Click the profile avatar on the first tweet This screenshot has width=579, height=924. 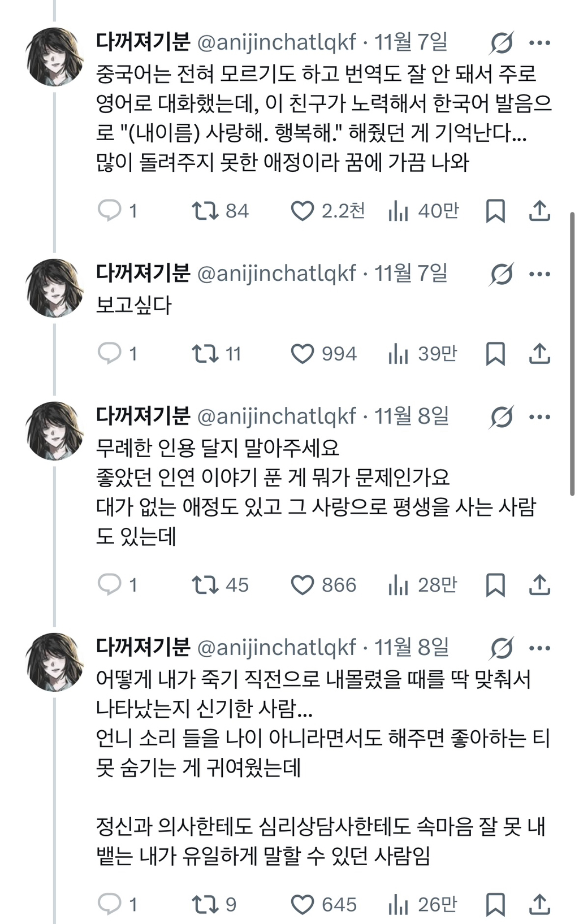pos(54,54)
